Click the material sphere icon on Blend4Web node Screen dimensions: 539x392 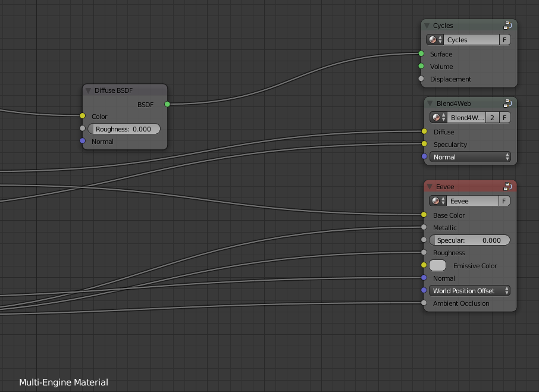pyautogui.click(x=434, y=117)
